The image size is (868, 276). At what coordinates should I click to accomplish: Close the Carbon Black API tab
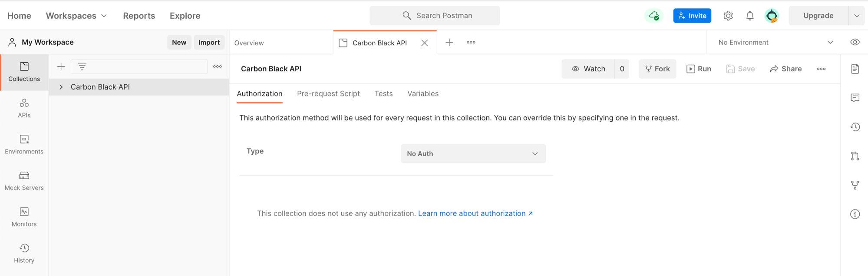point(425,43)
